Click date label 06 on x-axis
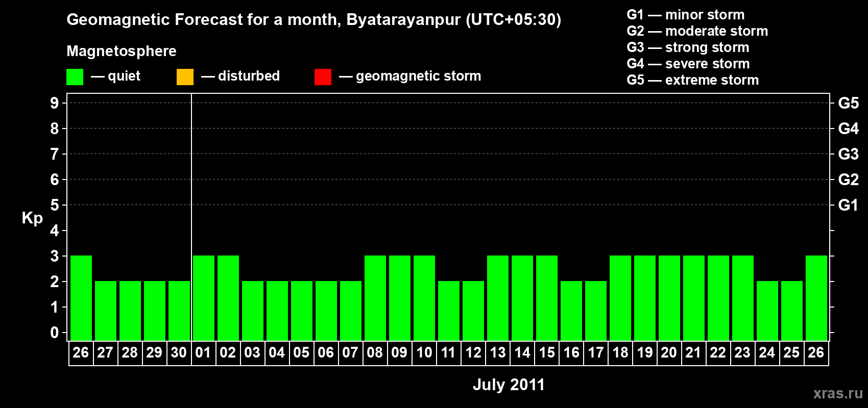This screenshot has width=868, height=408. 326,352
